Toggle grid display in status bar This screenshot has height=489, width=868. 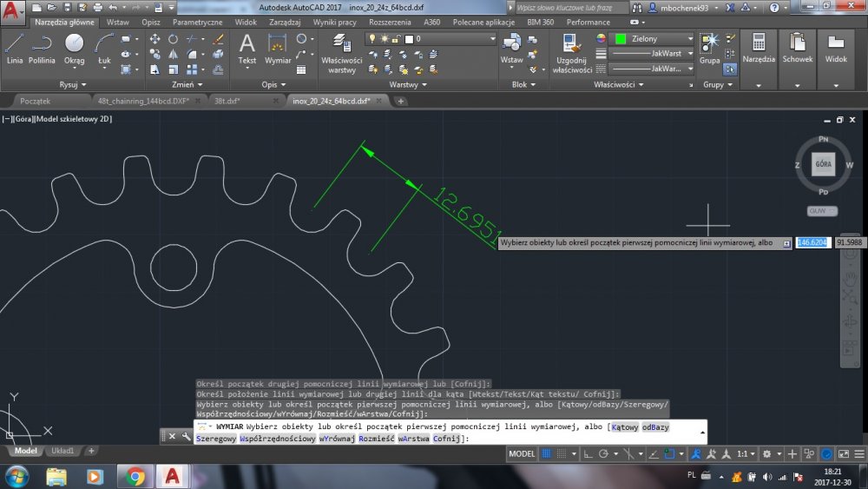point(547,454)
